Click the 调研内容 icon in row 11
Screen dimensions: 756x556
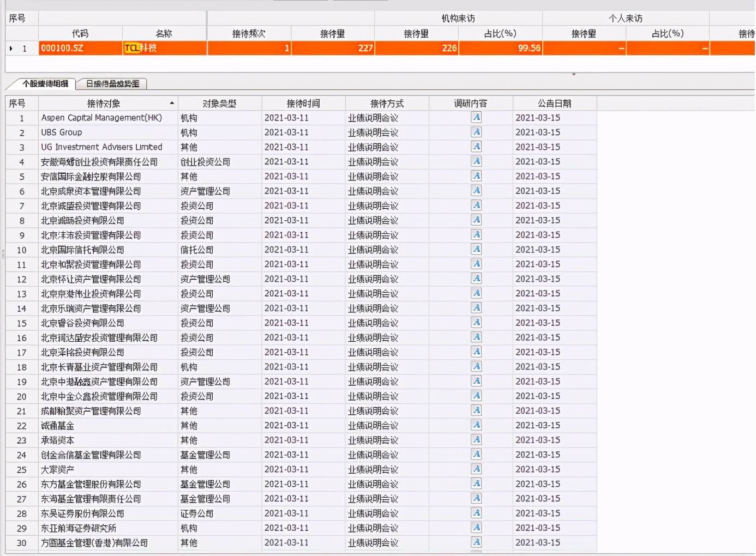[476, 264]
